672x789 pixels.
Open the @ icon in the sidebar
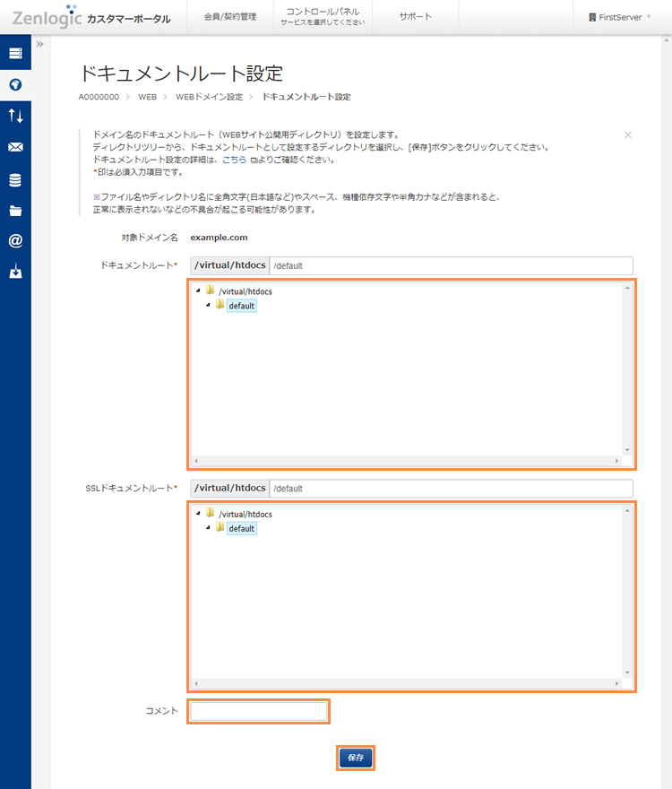[x=15, y=241]
